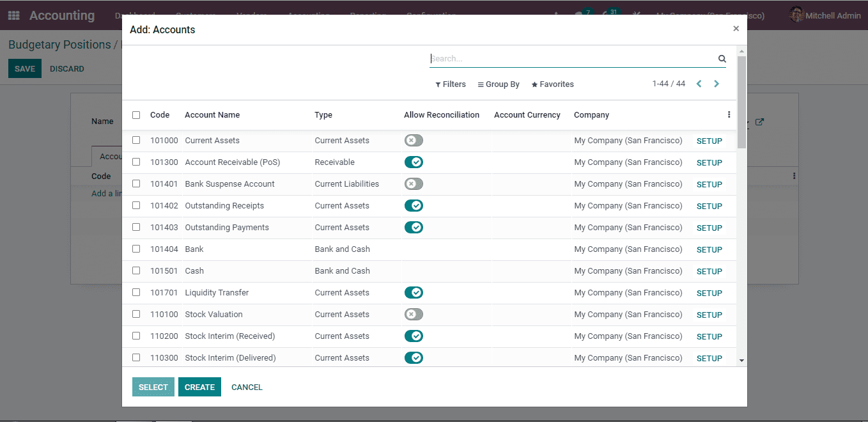Viewport: 868px width, 422px height.
Task: Open the Favorites dropdown
Action: (552, 84)
